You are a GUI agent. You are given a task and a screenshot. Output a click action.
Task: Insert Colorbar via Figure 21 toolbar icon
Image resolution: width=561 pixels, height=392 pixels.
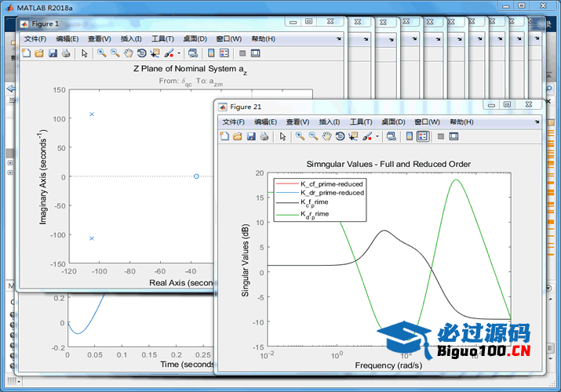[x=410, y=136]
